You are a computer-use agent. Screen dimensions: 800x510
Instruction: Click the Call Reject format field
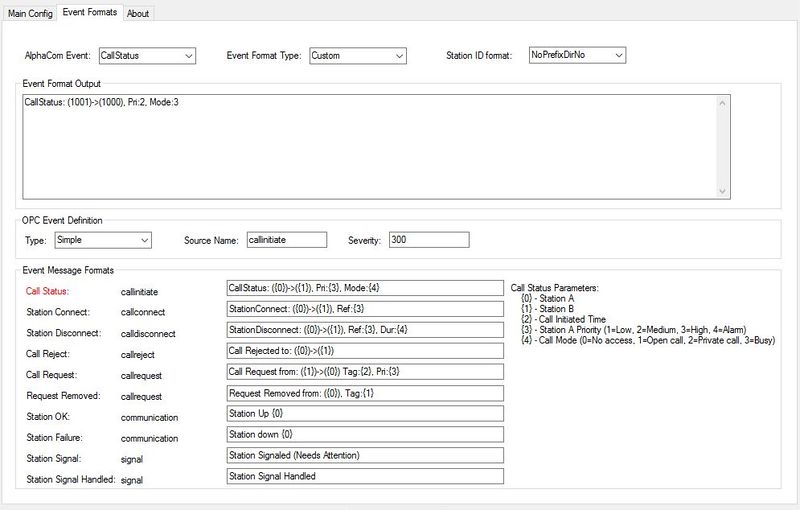coord(365,351)
